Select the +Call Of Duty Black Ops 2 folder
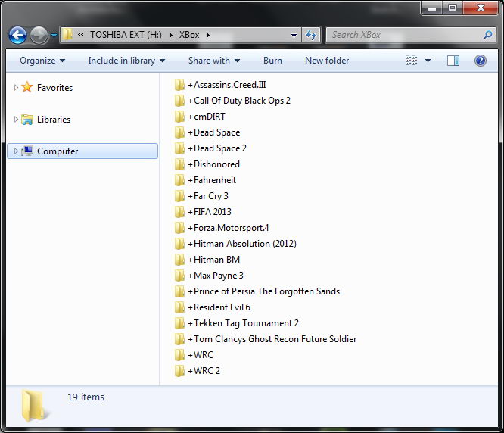This screenshot has width=504, height=433. [x=239, y=101]
